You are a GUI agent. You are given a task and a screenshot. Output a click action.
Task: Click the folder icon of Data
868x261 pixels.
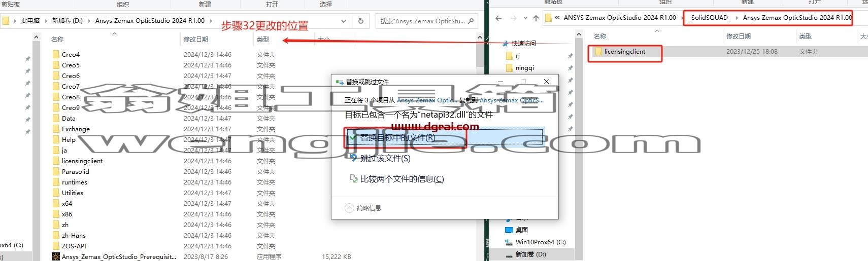(x=56, y=118)
